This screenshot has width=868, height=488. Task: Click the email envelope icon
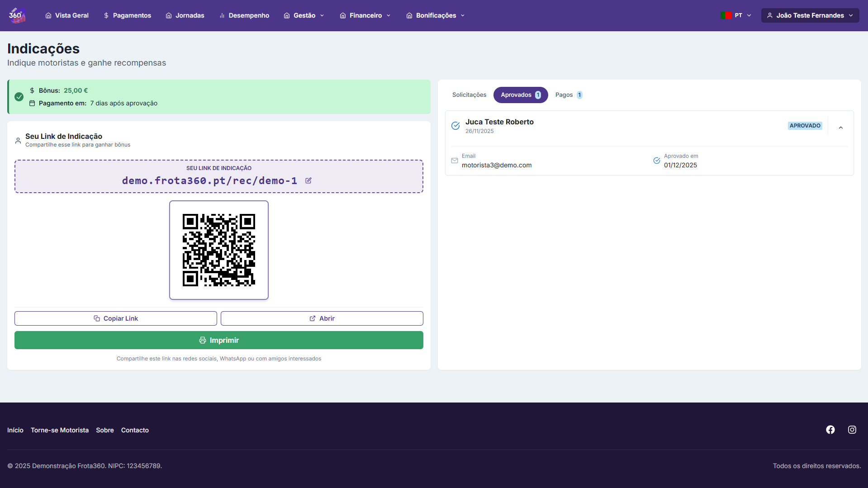click(455, 161)
